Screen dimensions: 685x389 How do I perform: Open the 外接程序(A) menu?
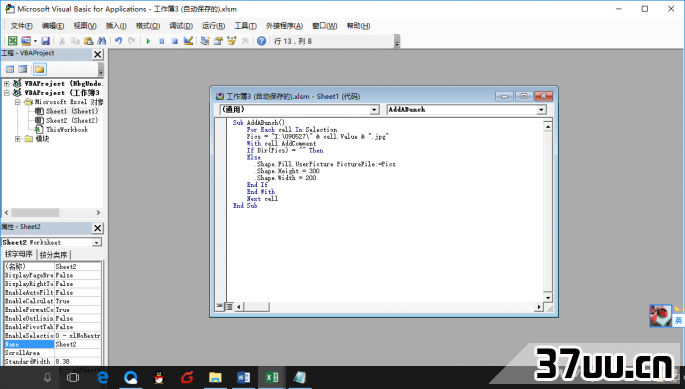coord(284,26)
